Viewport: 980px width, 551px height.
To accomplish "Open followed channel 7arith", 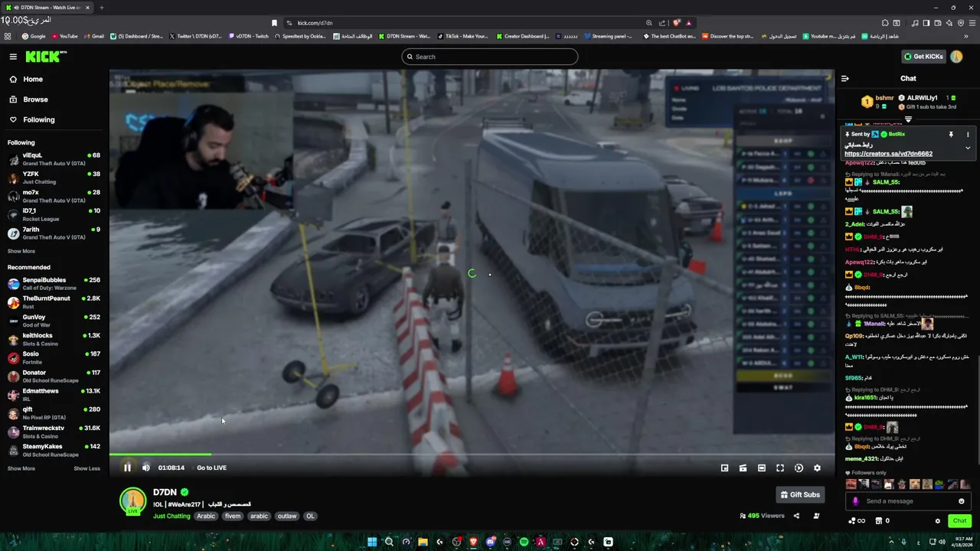I will pyautogui.click(x=54, y=233).
